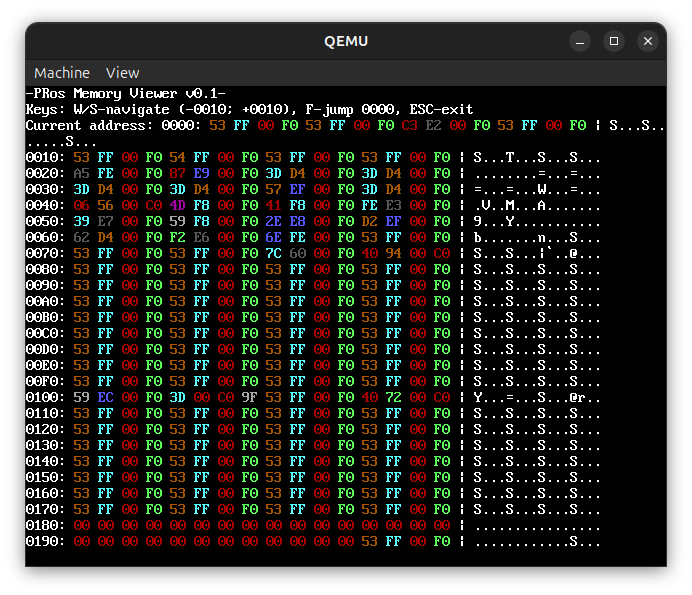Click hex byte C3 in current address row
Image resolution: width=692 pixels, height=595 pixels.
pos(410,125)
